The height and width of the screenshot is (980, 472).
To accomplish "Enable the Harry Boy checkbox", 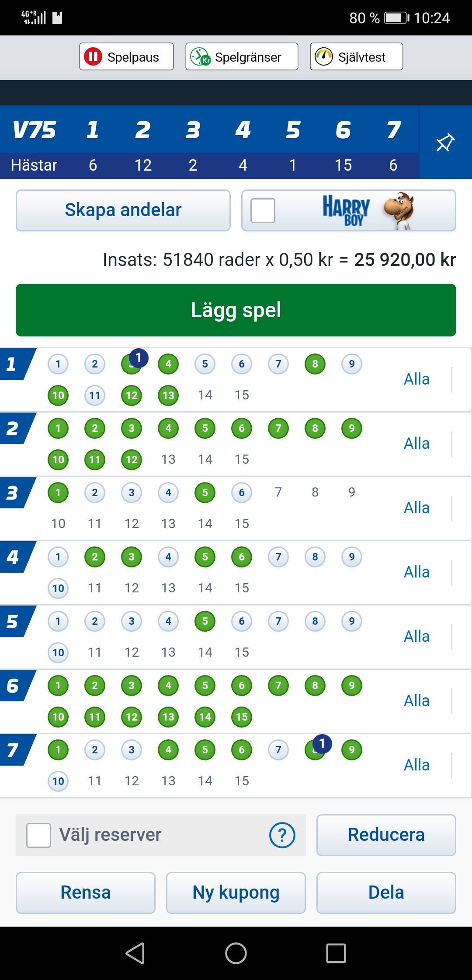I will 263,210.
